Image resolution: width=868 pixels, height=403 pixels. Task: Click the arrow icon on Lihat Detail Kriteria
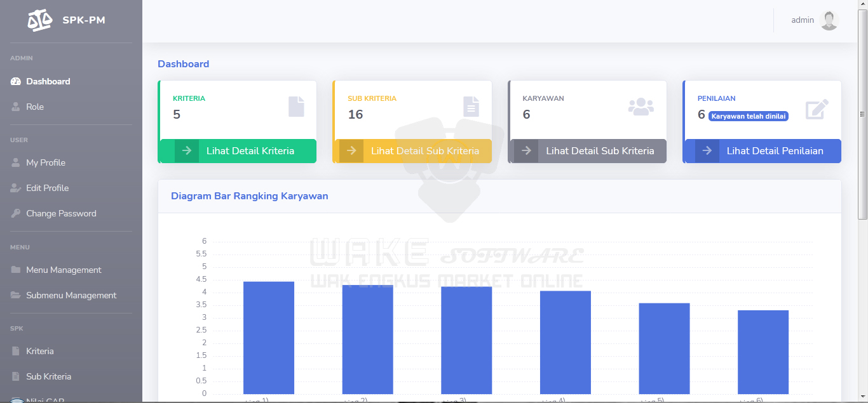coord(186,150)
